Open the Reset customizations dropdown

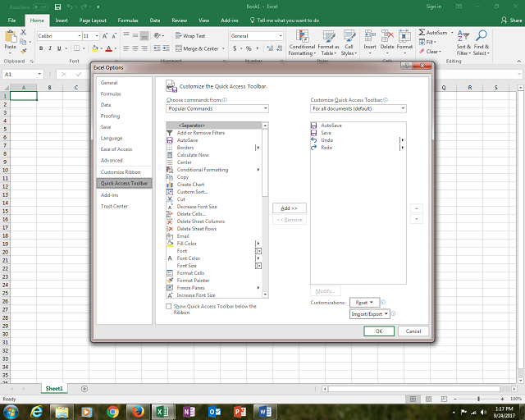point(365,303)
